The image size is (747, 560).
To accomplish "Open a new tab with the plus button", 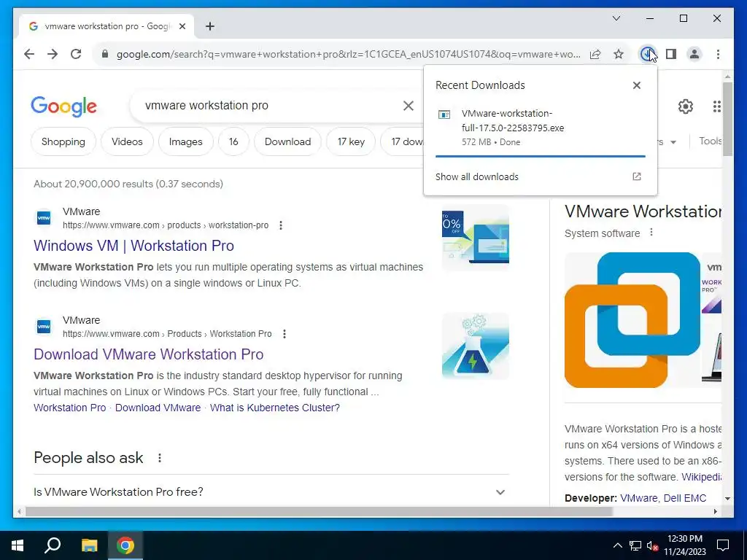I will 210,26.
